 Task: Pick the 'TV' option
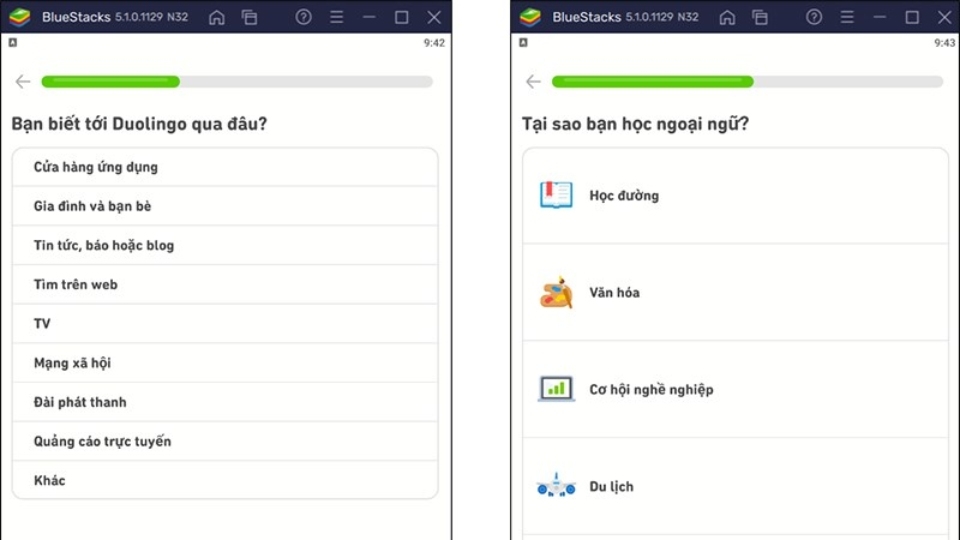coord(225,324)
